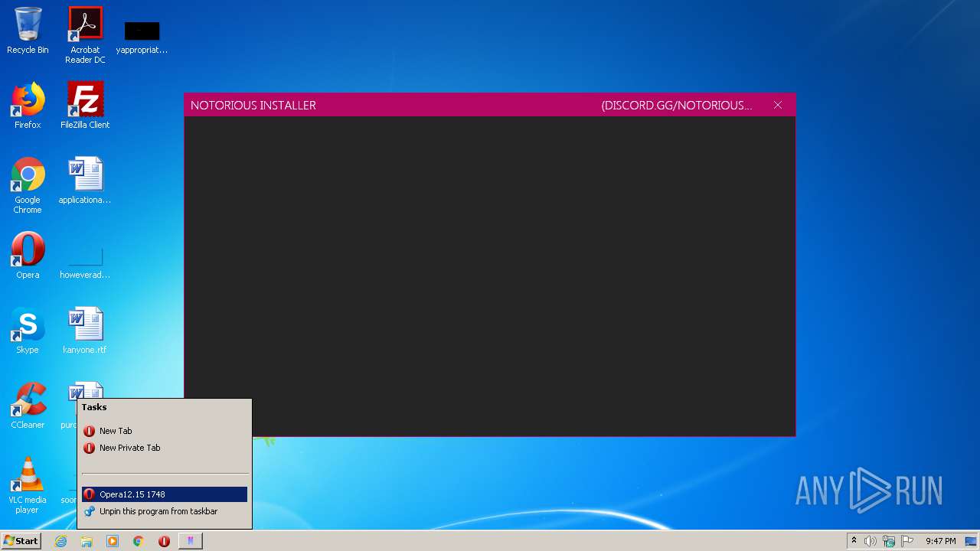Screen dimensions: 980x551
Task: Click the NOTORIOUS INSTALLER title text
Action: pos(253,106)
